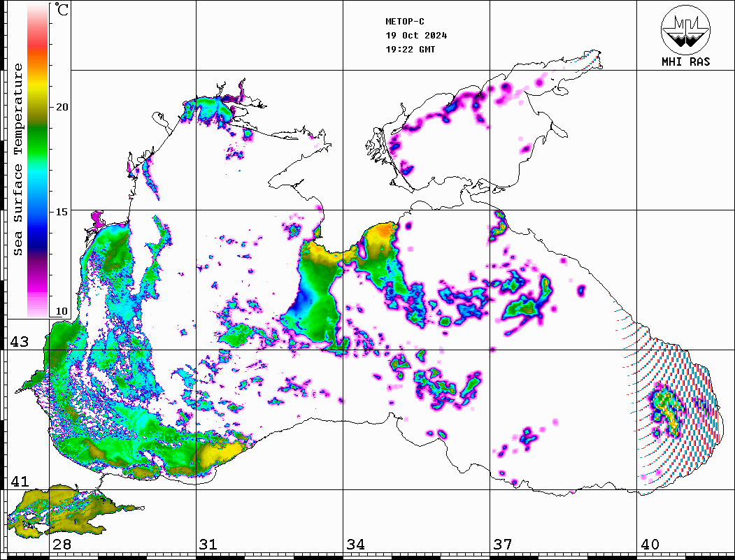735x560 pixels.
Task: Click the 'Sea Surface Temperature' vertical label
Action: (x=17, y=159)
